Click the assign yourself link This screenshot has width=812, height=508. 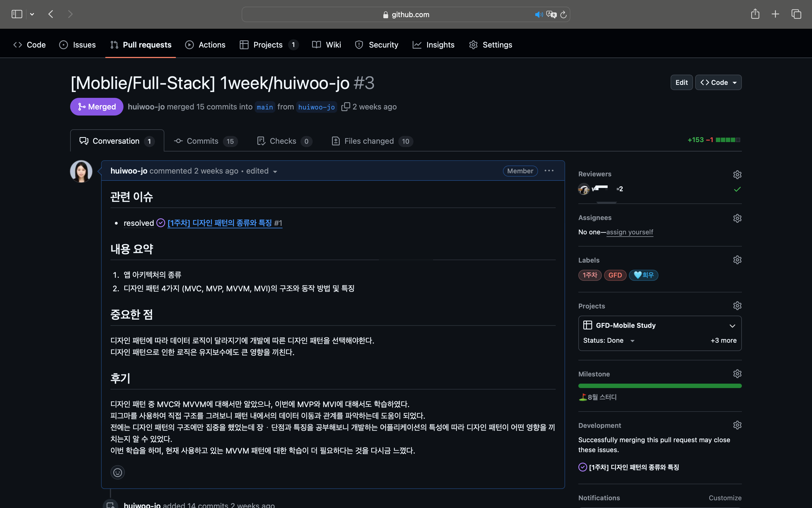[629, 232]
